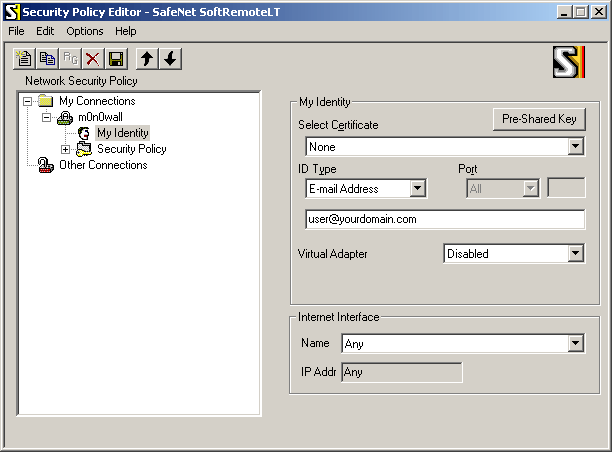Click the red X Delete toolbar icon

click(93, 59)
